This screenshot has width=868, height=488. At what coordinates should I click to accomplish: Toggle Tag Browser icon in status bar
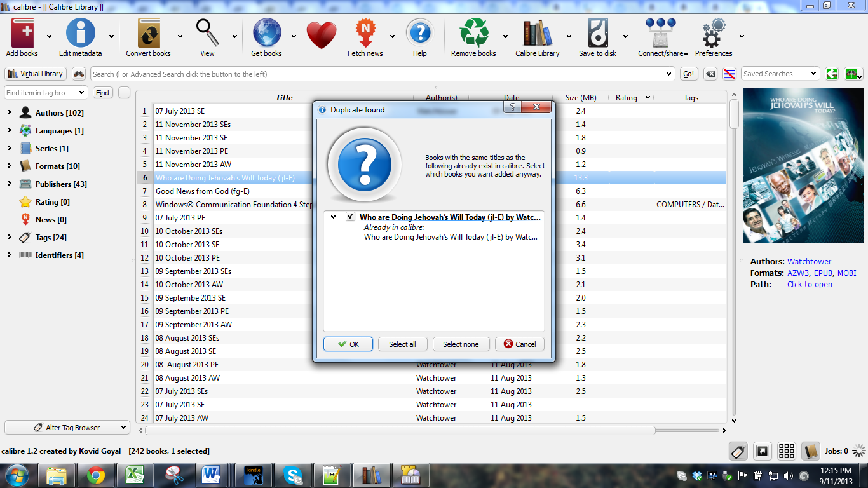click(x=738, y=451)
